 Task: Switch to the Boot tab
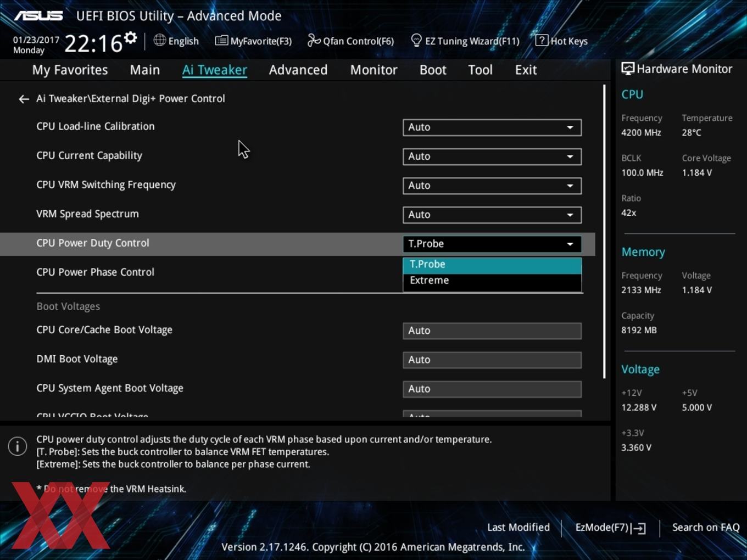click(433, 70)
